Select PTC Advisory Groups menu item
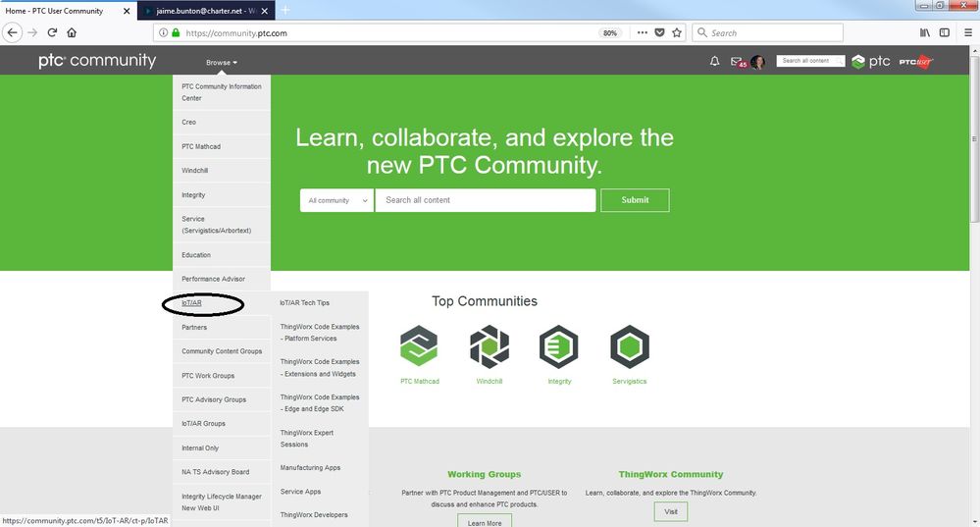This screenshot has width=980, height=527. click(x=222, y=399)
